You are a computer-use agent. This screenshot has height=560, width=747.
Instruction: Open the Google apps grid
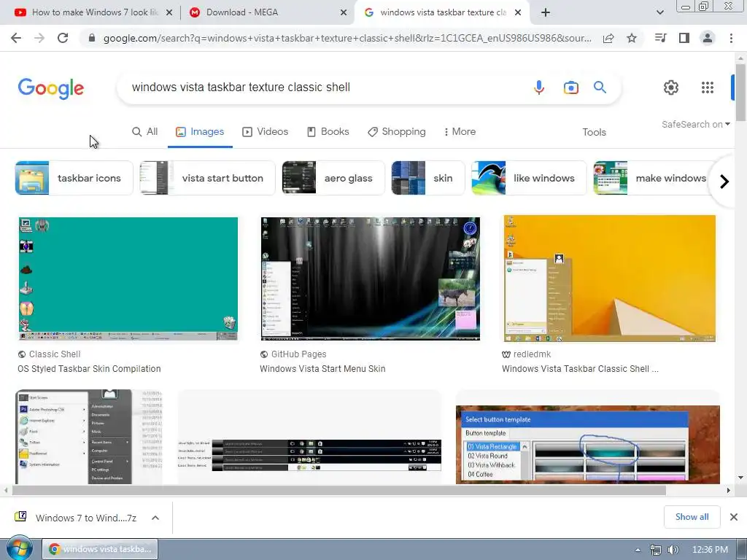click(708, 87)
